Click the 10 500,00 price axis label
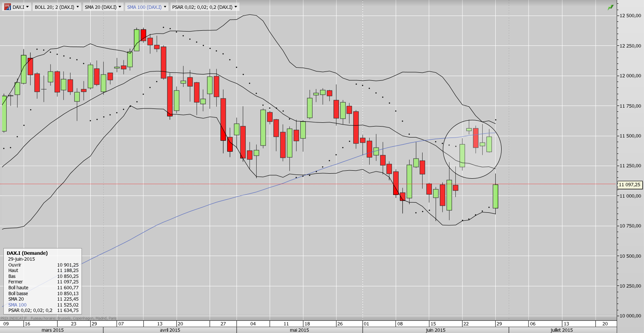The image size is (644, 333). (x=631, y=256)
